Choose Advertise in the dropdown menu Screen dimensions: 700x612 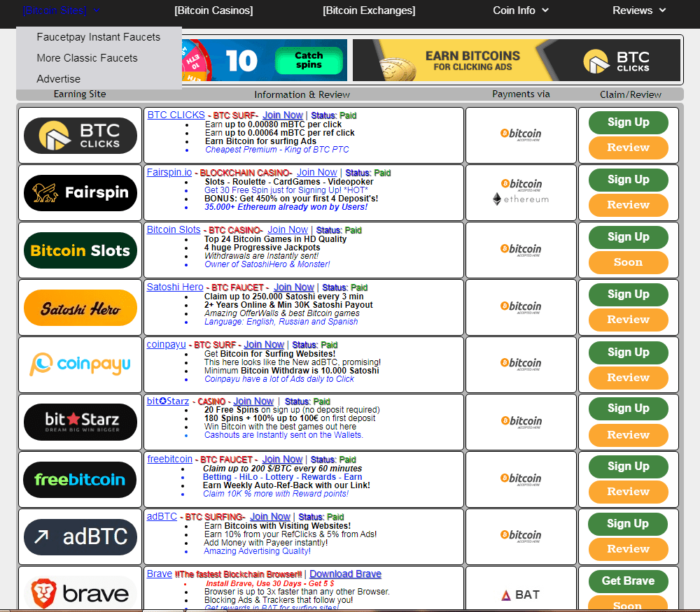tap(59, 79)
